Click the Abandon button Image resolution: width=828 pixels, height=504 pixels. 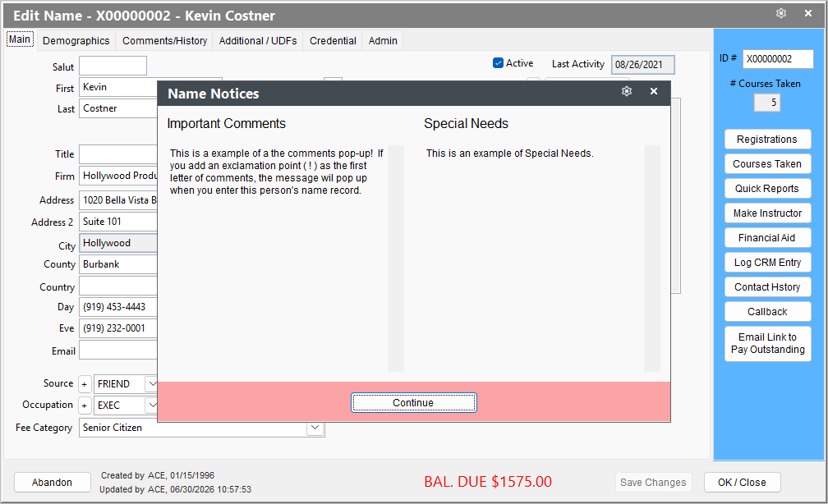tap(53, 483)
